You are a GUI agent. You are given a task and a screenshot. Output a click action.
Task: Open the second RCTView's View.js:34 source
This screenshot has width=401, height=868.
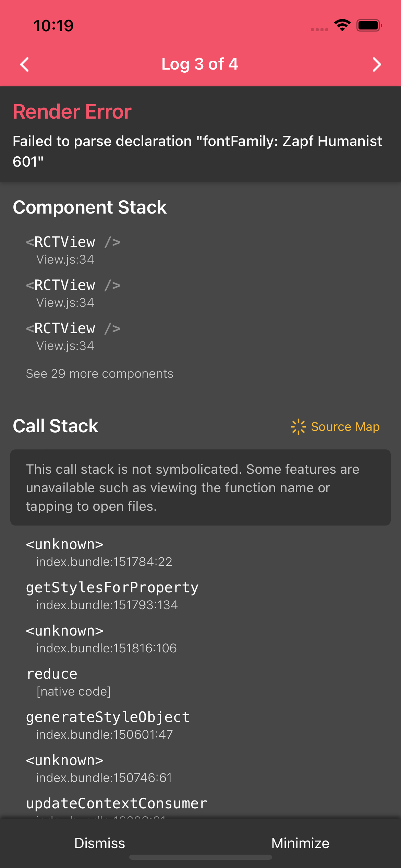pyautogui.click(x=65, y=302)
